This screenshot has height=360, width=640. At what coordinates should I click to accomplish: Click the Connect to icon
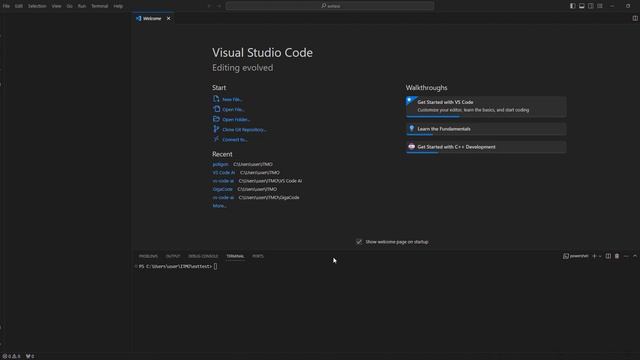pyautogui.click(x=216, y=139)
